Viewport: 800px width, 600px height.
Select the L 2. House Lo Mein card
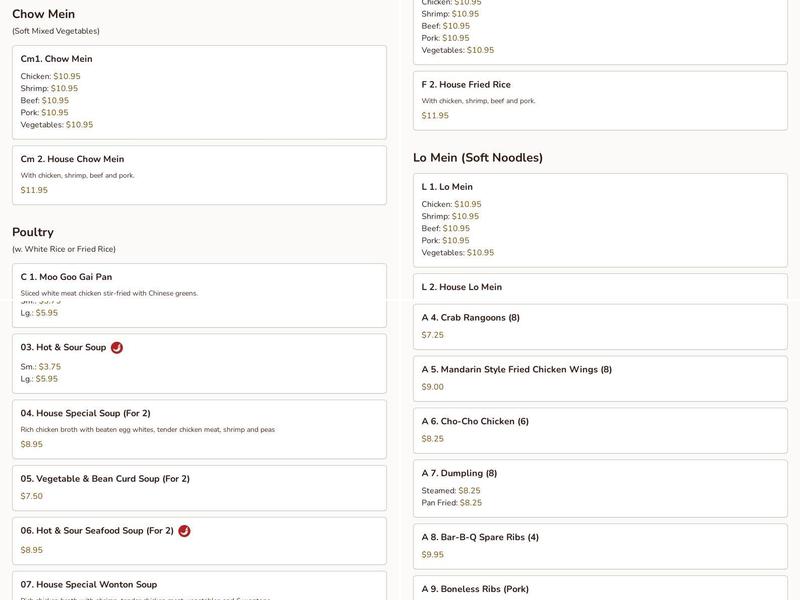(600, 285)
